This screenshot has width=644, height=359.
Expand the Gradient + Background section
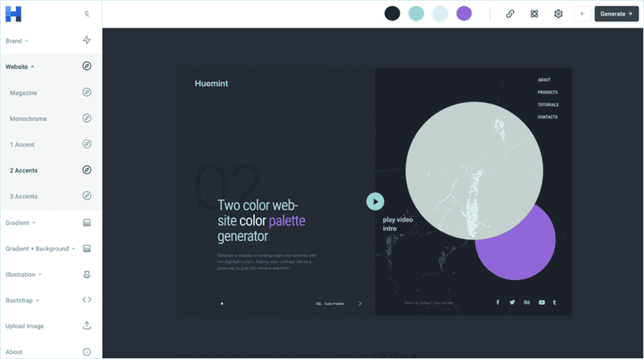click(40, 249)
